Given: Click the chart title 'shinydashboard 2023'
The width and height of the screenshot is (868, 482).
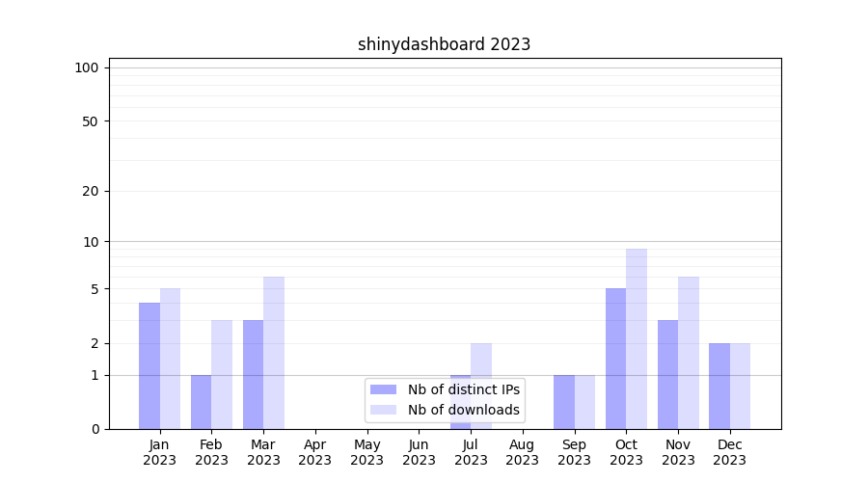Looking at the screenshot, I should 444,44.
